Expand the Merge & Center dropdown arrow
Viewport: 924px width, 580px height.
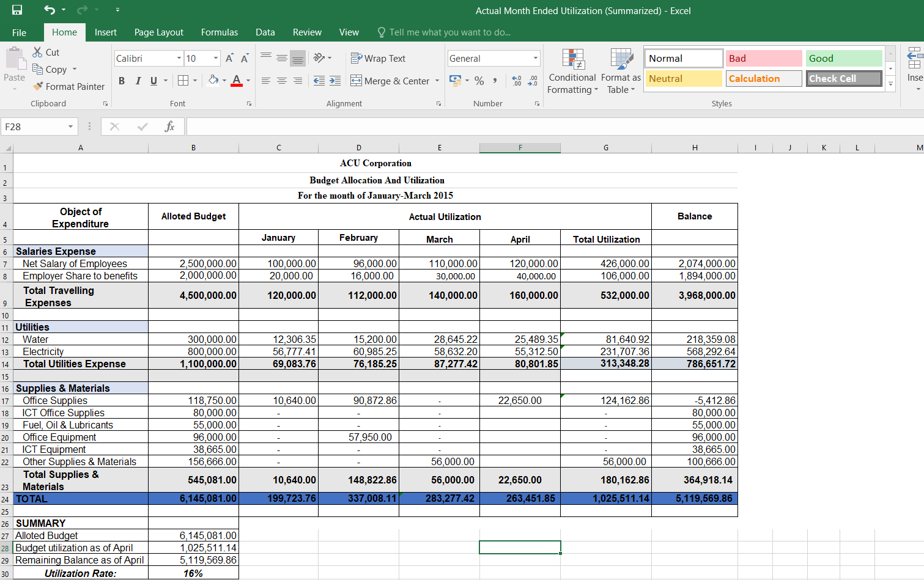coord(437,81)
